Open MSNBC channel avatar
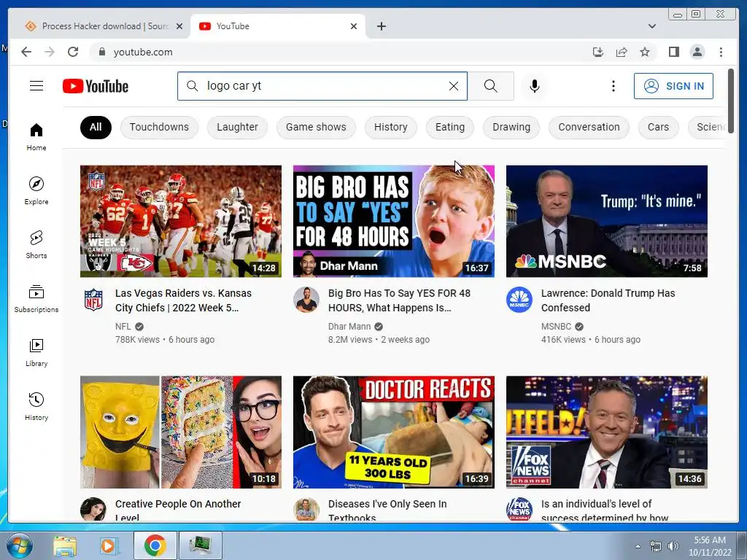The image size is (747, 560). coord(519,300)
